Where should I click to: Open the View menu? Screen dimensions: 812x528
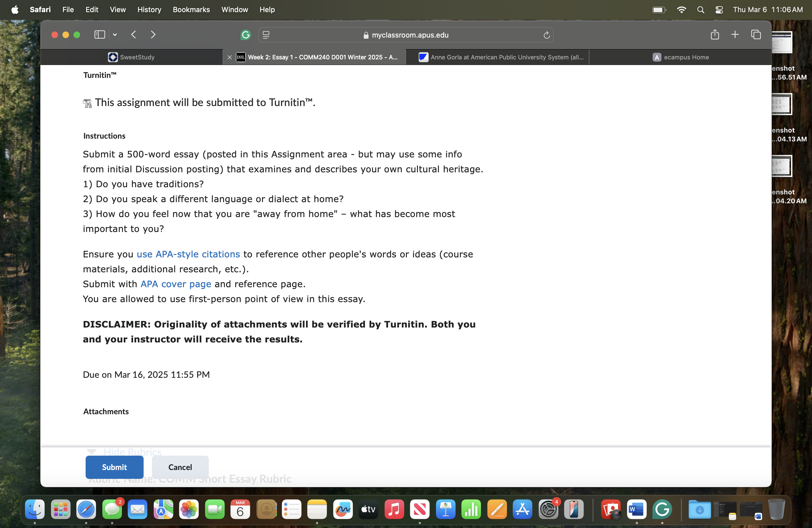point(118,10)
